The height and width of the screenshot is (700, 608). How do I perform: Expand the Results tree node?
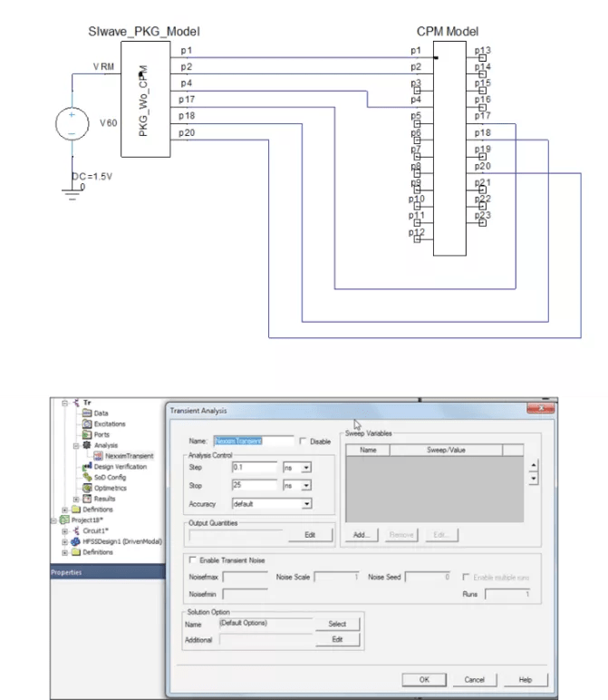[77, 499]
